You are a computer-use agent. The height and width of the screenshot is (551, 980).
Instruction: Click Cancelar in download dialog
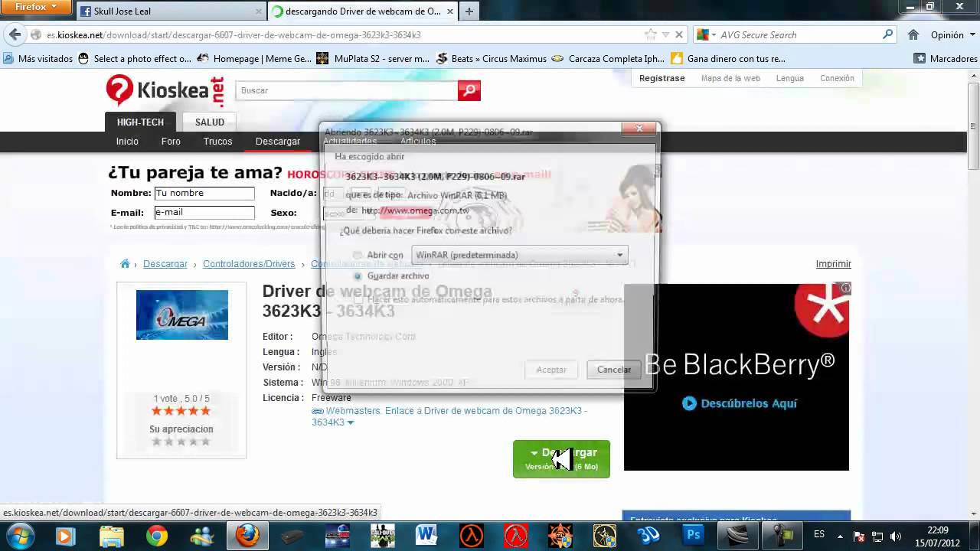click(613, 370)
